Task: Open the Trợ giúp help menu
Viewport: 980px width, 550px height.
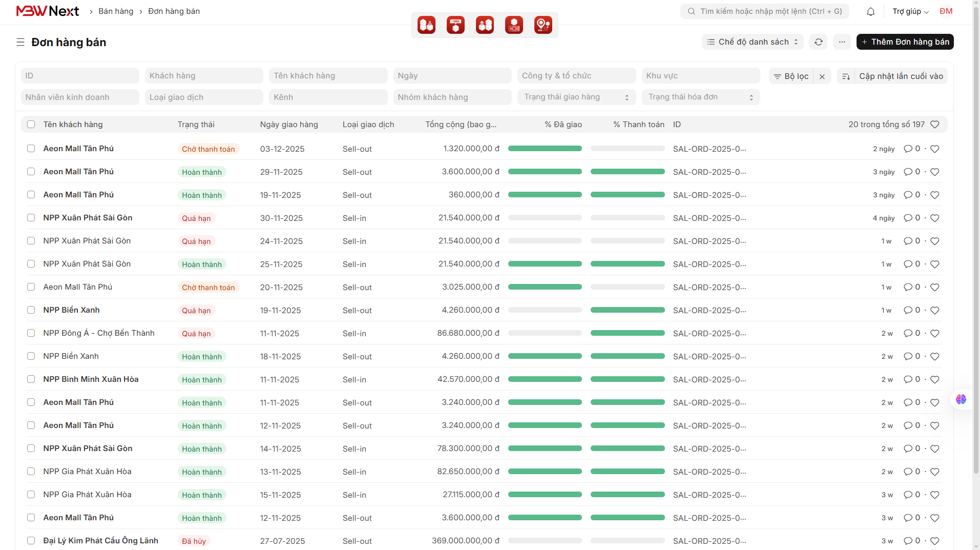Action: pyautogui.click(x=910, y=11)
